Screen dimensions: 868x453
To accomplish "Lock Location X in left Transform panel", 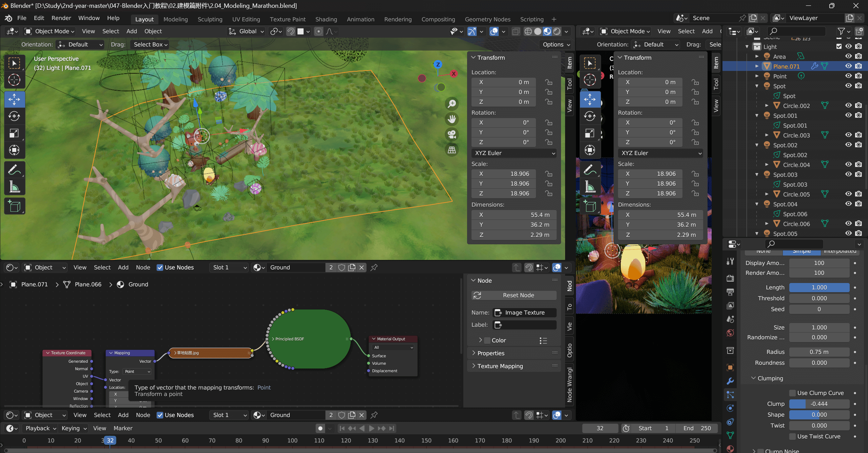I will 548,82.
